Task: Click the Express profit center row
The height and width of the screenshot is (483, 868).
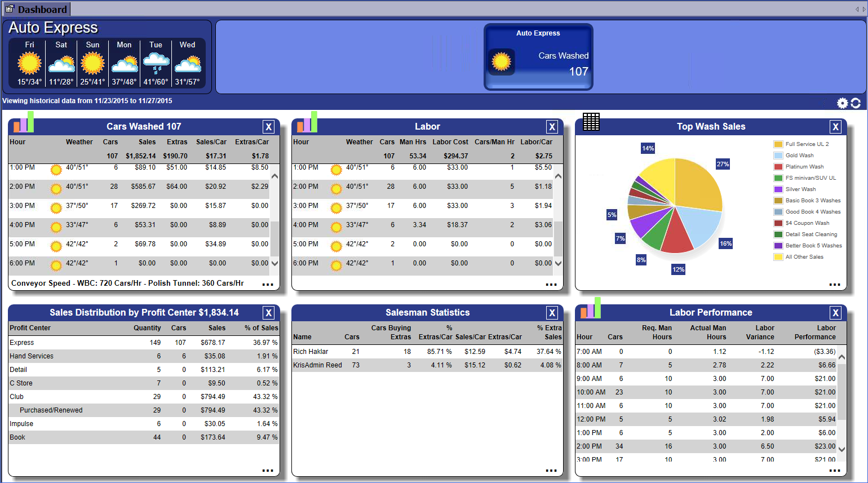Action: (22, 343)
